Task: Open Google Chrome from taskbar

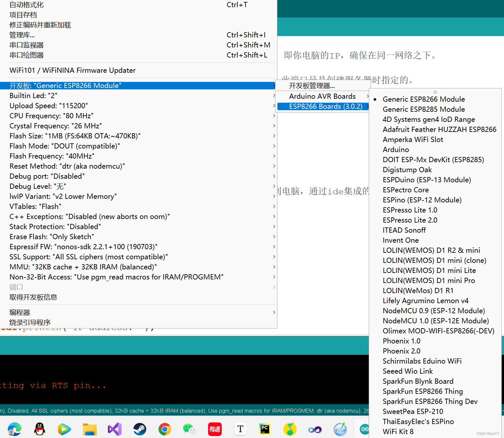Action: tap(165, 429)
